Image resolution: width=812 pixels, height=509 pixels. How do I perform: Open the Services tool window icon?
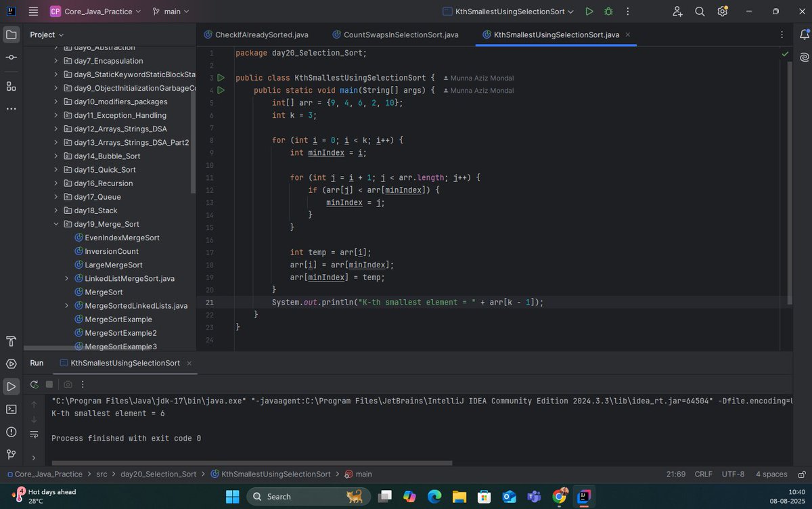point(11,363)
